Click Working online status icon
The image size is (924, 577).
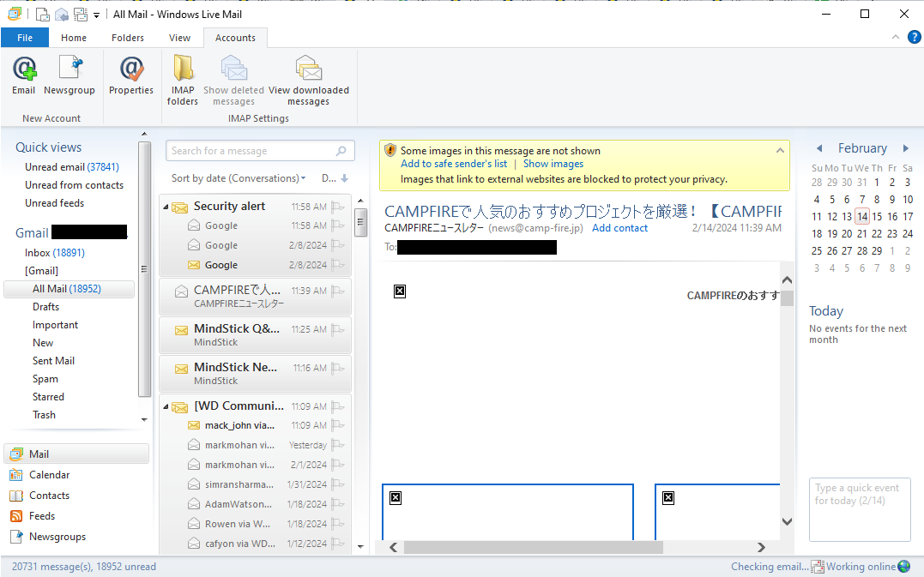pos(904,567)
